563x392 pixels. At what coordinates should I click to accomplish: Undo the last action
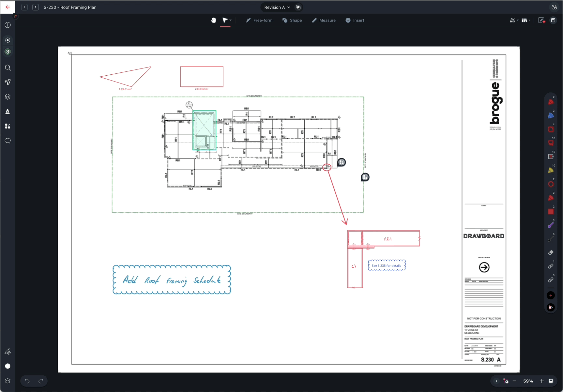click(x=27, y=381)
